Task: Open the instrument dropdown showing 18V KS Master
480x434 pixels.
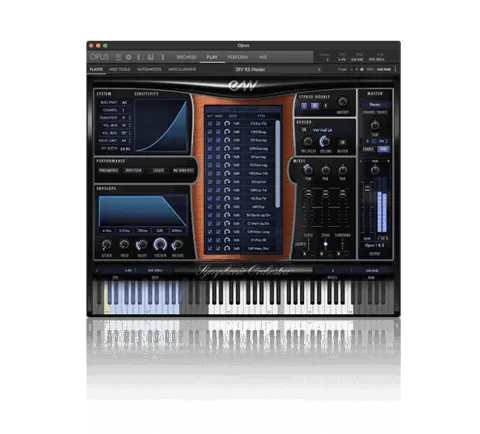Action: click(278, 69)
